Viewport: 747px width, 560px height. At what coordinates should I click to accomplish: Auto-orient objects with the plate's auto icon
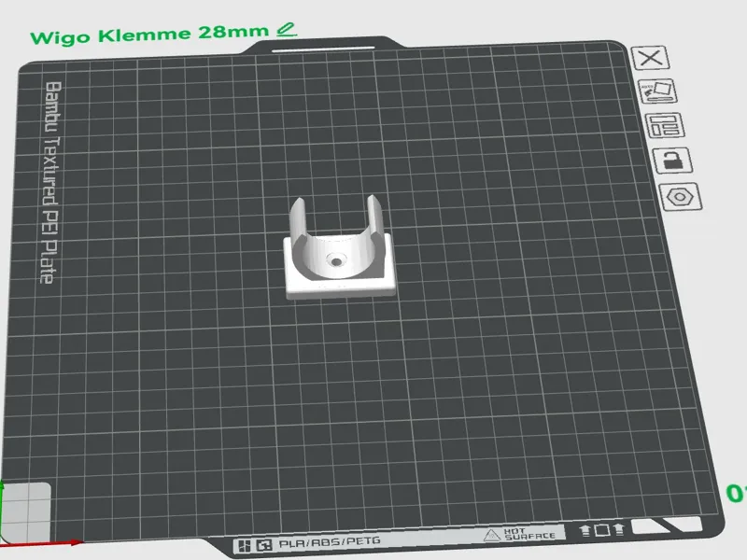(657, 91)
